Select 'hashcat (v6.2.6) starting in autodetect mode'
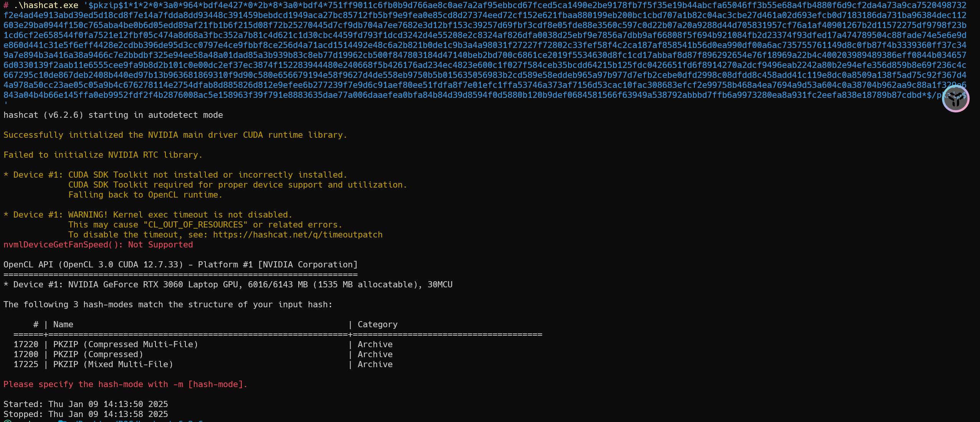 coord(113,115)
